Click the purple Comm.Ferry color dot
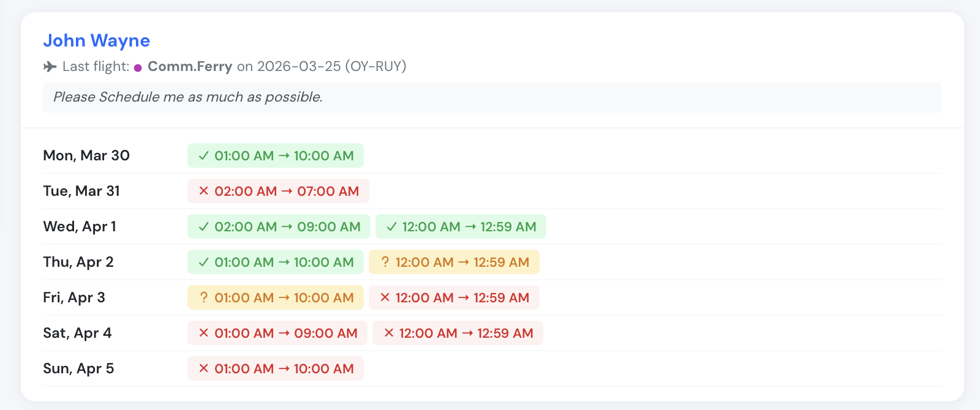The width and height of the screenshot is (980, 410). (138, 67)
